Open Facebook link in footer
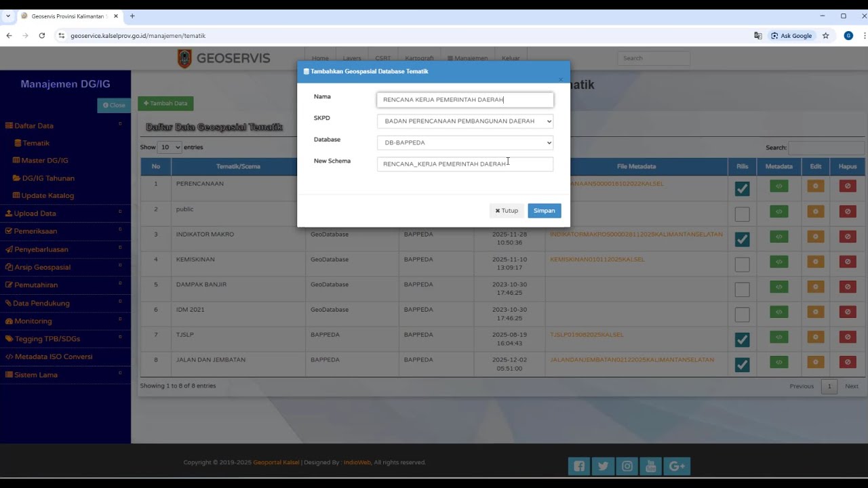868x488 pixels. click(579, 466)
